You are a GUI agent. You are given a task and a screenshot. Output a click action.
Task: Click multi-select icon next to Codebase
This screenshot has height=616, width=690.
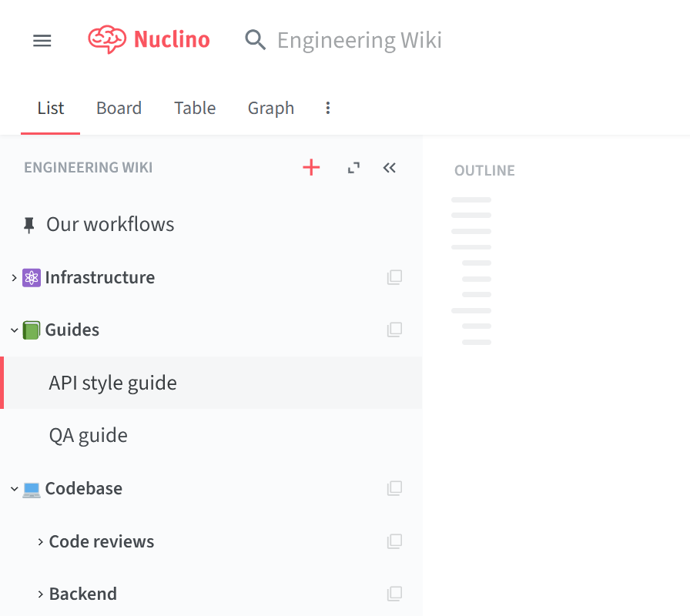point(394,488)
